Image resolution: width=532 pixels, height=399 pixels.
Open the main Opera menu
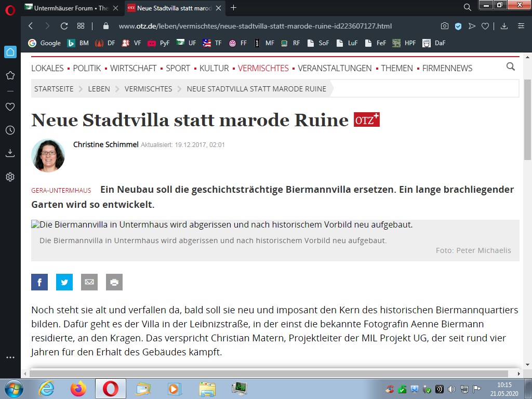click(x=10, y=10)
